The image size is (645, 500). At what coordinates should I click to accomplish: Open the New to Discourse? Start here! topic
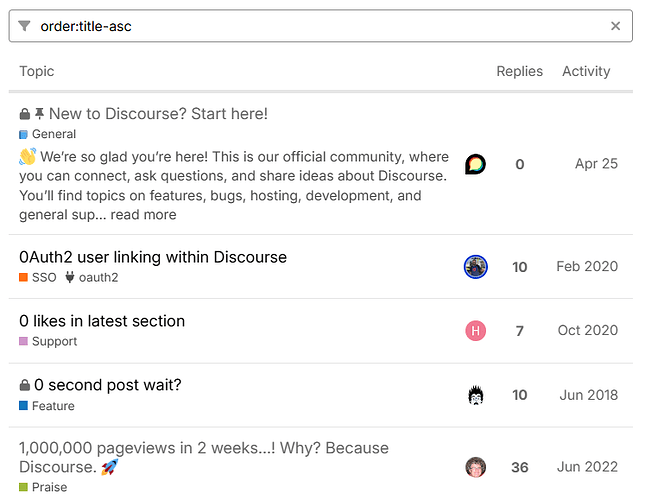[x=158, y=114]
